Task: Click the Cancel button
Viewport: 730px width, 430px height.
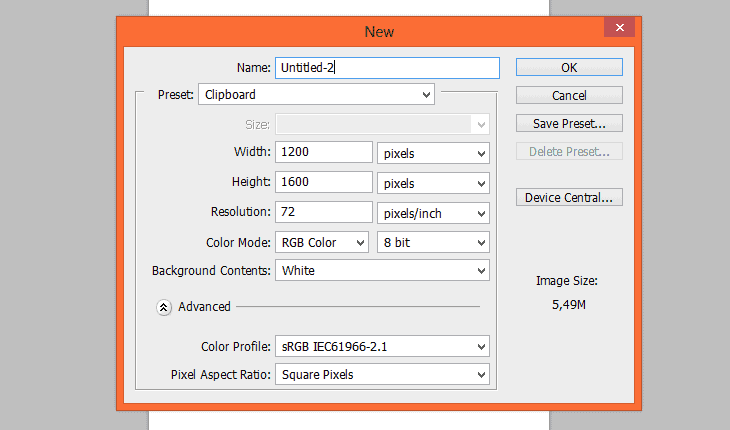Action: (x=569, y=95)
